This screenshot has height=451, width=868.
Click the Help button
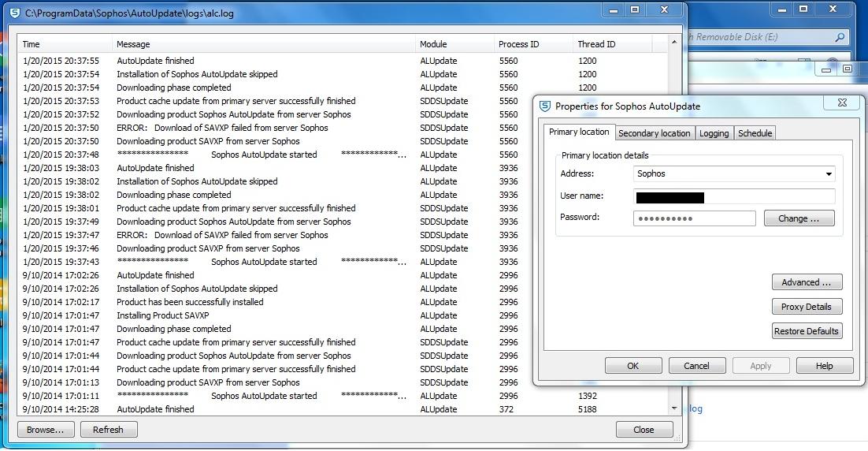pyautogui.click(x=824, y=366)
